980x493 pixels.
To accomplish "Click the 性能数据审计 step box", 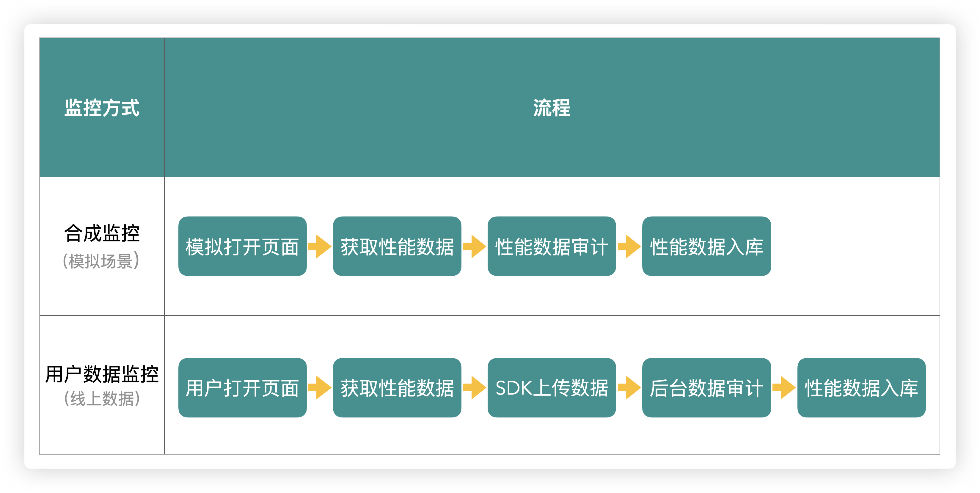I will point(552,246).
